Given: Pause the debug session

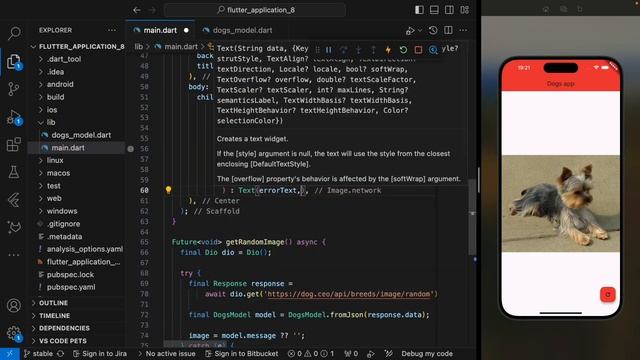Looking at the screenshot, I should click(329, 50).
